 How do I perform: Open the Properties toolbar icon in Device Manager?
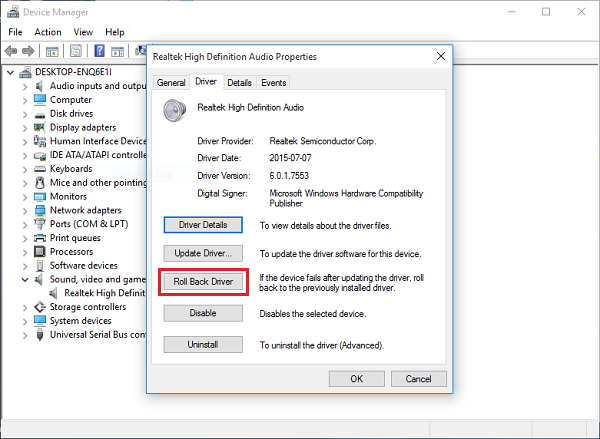76,51
